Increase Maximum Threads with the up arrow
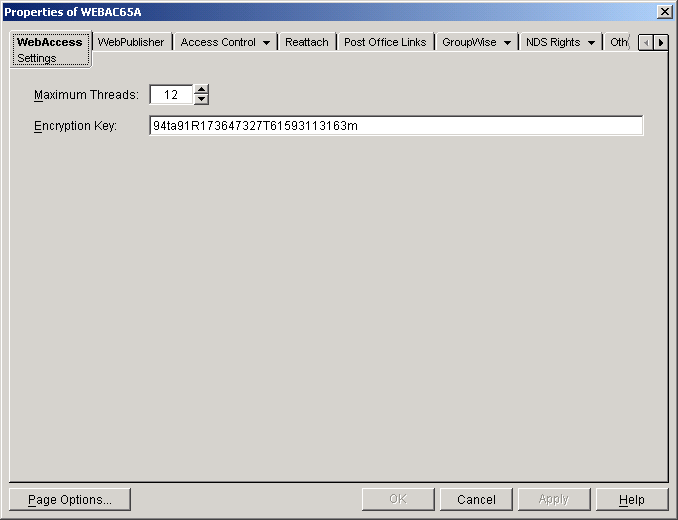The height and width of the screenshot is (520, 678). [x=201, y=89]
